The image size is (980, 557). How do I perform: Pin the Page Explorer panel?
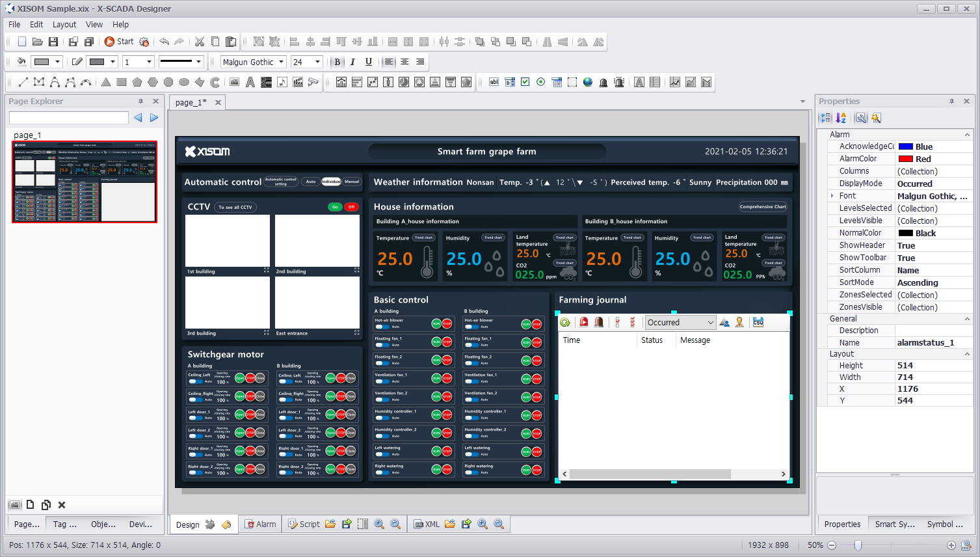tap(140, 101)
